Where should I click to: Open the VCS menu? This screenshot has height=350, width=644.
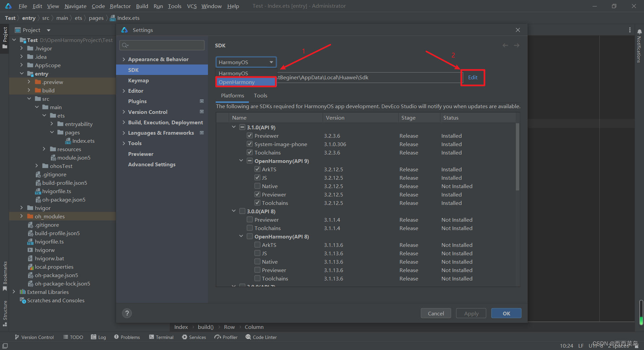(x=192, y=6)
